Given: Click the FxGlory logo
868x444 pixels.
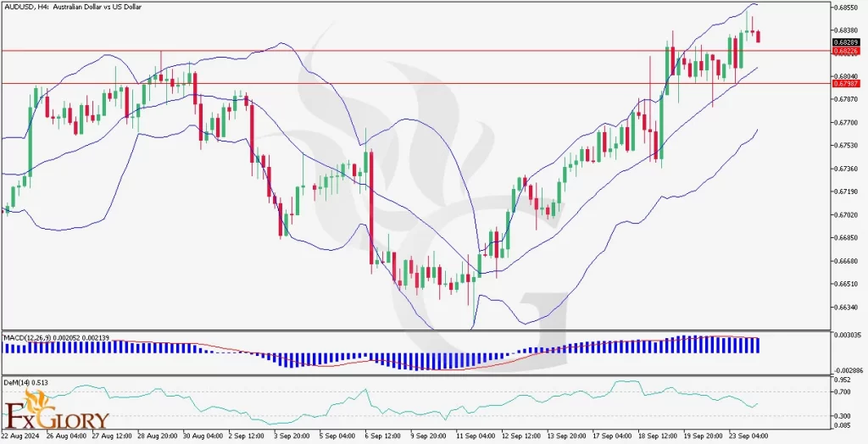Looking at the screenshot, I should coord(55,409).
